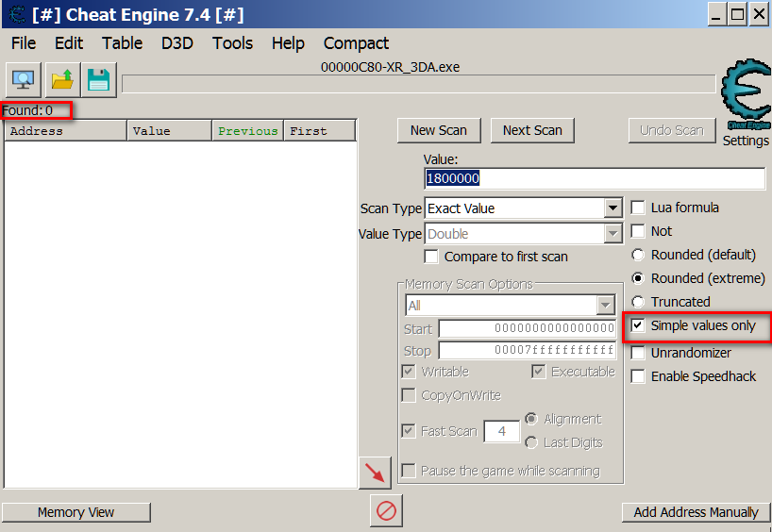Image resolution: width=772 pixels, height=532 pixels.
Task: Click the Compact menu item
Action: pos(356,43)
